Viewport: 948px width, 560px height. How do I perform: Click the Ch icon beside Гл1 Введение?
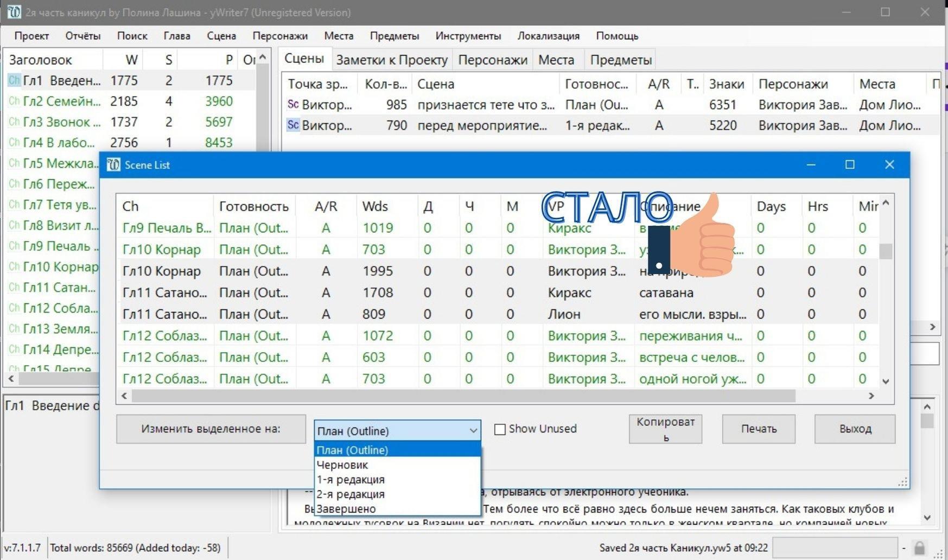14,81
